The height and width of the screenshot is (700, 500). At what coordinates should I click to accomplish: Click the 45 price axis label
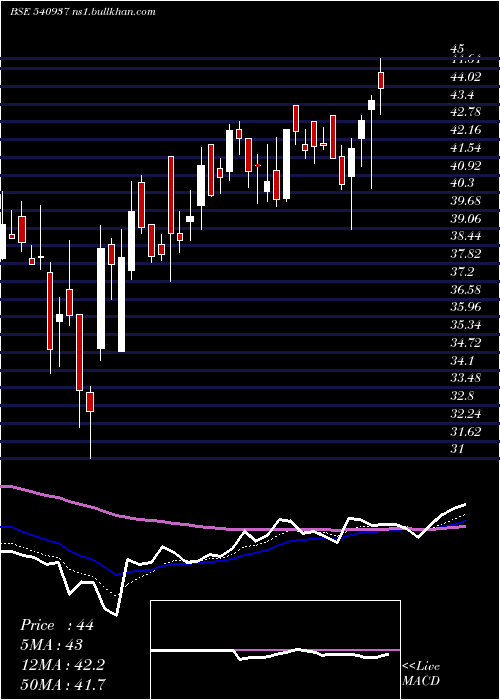point(458,48)
